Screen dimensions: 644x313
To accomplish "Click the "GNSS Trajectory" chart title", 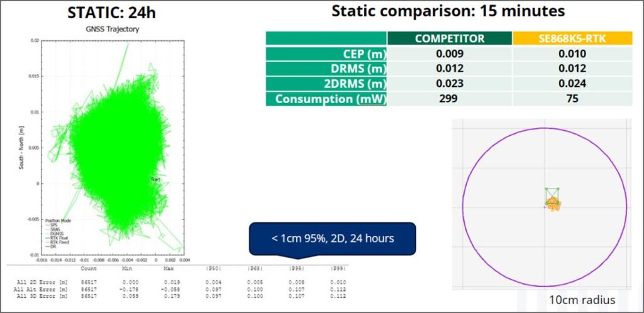I will pyautogui.click(x=111, y=29).
